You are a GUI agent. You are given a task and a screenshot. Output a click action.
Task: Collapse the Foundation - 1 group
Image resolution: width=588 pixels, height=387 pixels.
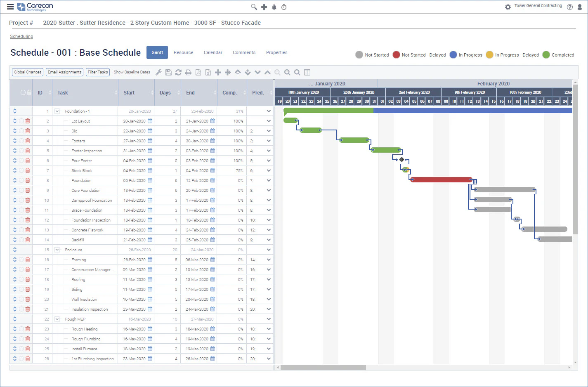click(x=57, y=111)
